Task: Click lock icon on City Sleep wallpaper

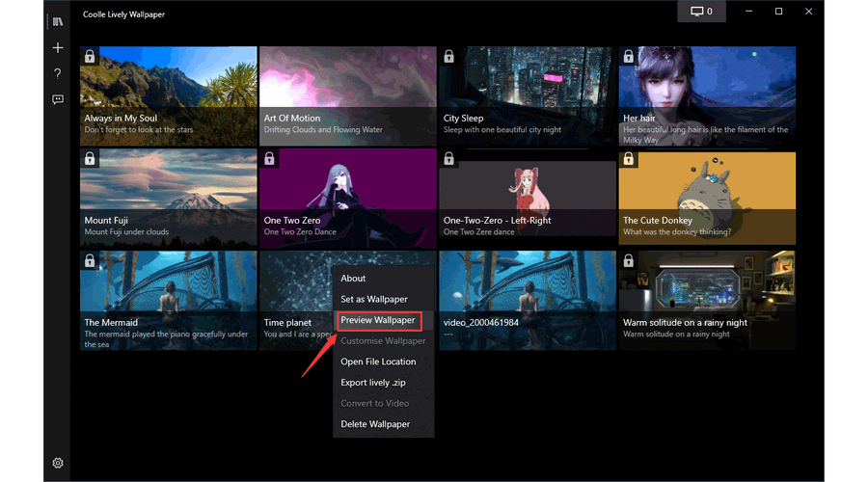Action: coord(448,56)
